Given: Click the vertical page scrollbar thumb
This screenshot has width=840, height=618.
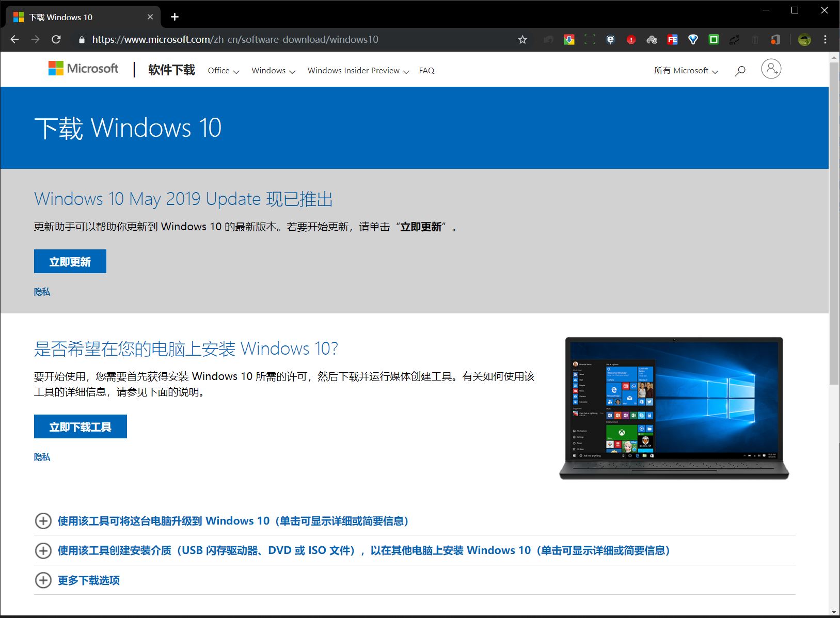Looking at the screenshot, I should 834,223.
